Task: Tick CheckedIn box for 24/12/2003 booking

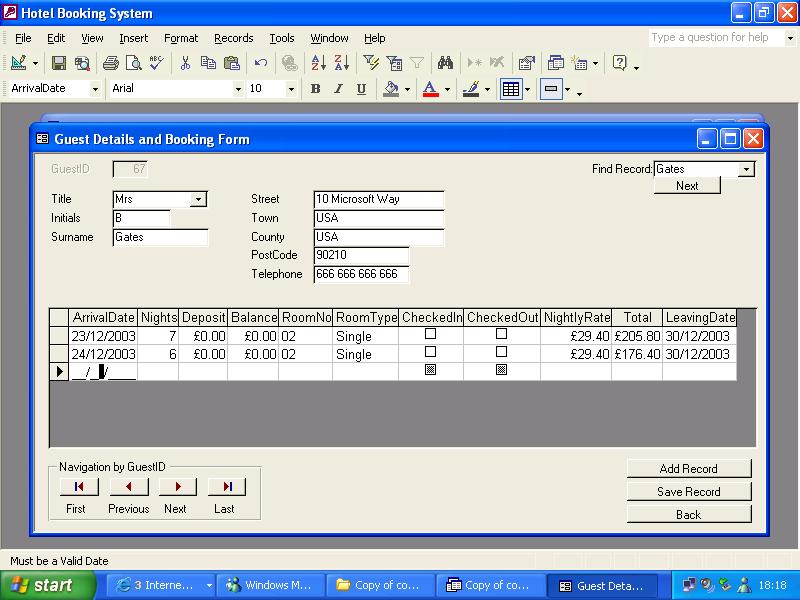Action: pyautogui.click(x=431, y=352)
